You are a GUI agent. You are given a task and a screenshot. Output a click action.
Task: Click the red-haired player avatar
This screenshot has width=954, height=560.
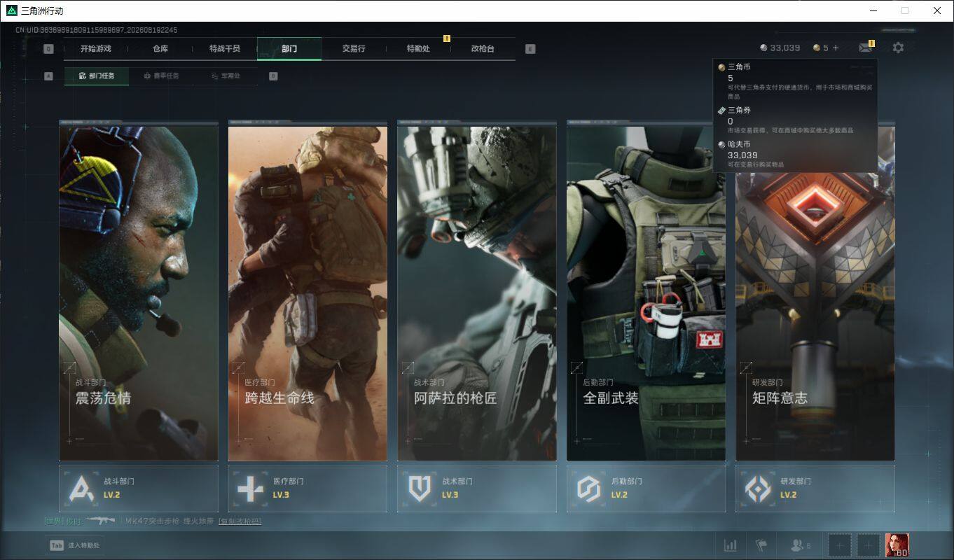[x=897, y=545]
